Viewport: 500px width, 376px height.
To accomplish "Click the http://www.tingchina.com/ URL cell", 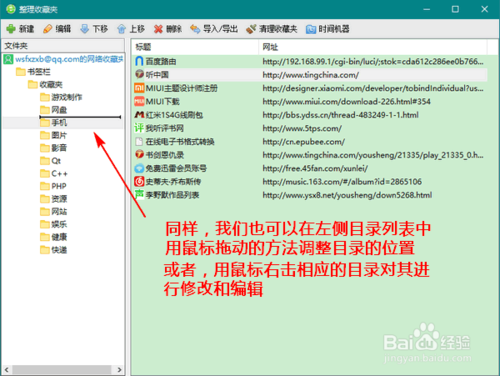I will 311,75.
